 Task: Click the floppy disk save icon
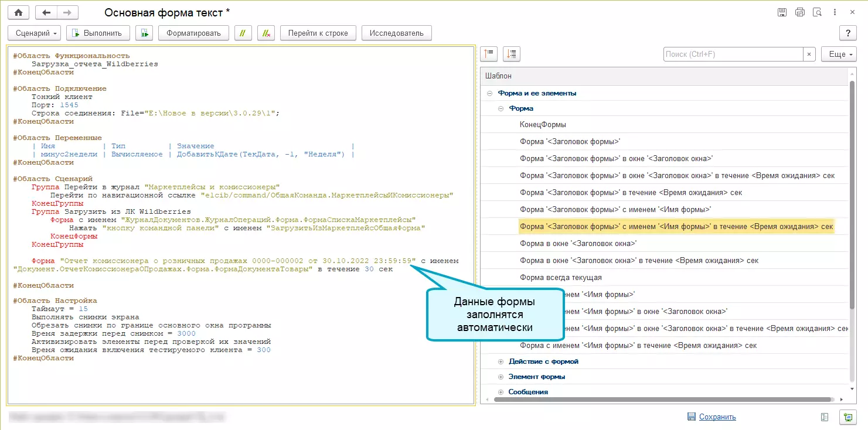click(x=782, y=12)
